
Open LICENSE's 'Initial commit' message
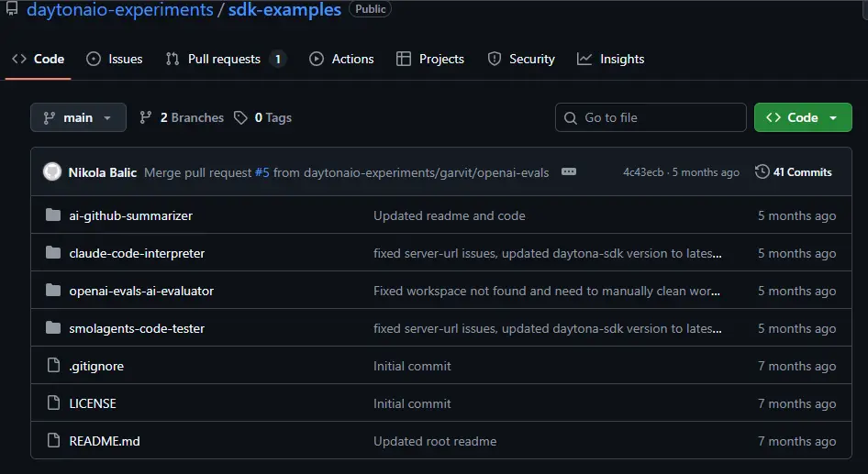(412, 403)
